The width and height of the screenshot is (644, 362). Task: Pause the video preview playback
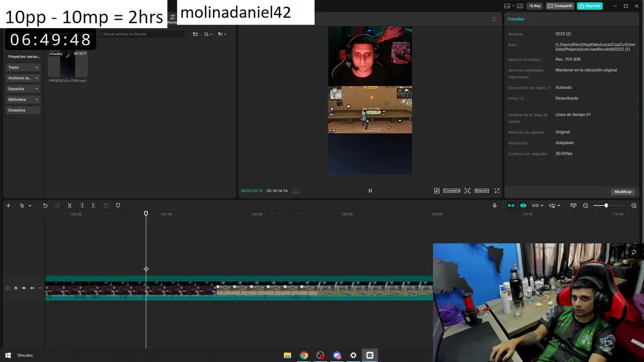[x=370, y=191]
